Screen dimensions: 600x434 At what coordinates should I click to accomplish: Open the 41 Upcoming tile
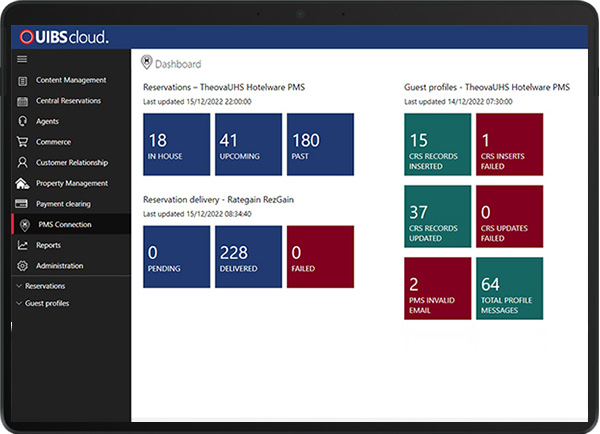(248, 144)
